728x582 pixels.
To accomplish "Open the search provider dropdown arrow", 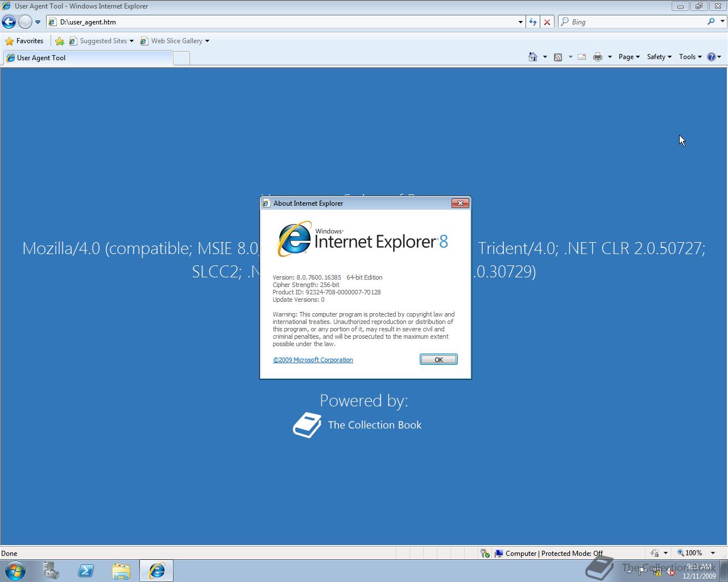I will [723, 22].
